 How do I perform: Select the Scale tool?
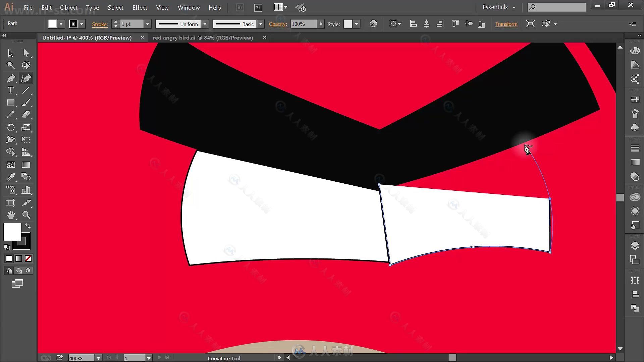pos(26,127)
